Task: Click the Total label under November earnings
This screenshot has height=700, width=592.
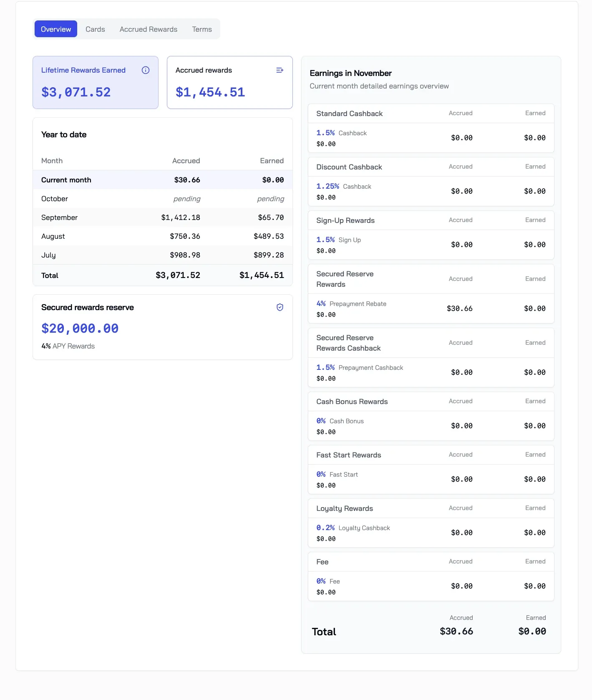Action: (324, 632)
